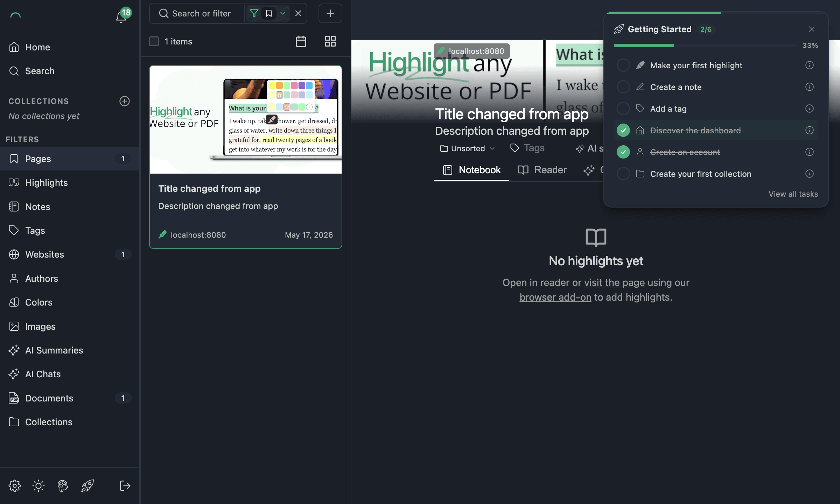Image resolution: width=840 pixels, height=504 pixels.
Task: Click the AI summary sparkle in header
Action: tap(580, 148)
